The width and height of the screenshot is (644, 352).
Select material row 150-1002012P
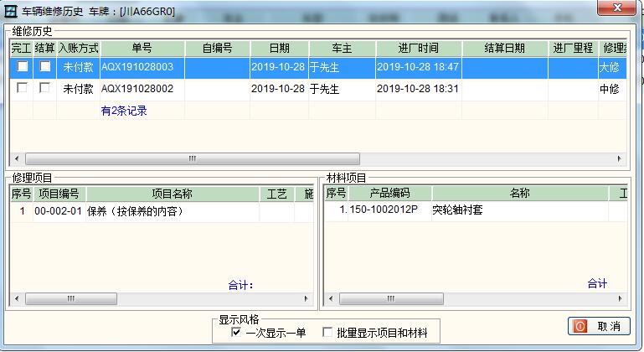tap(383, 210)
